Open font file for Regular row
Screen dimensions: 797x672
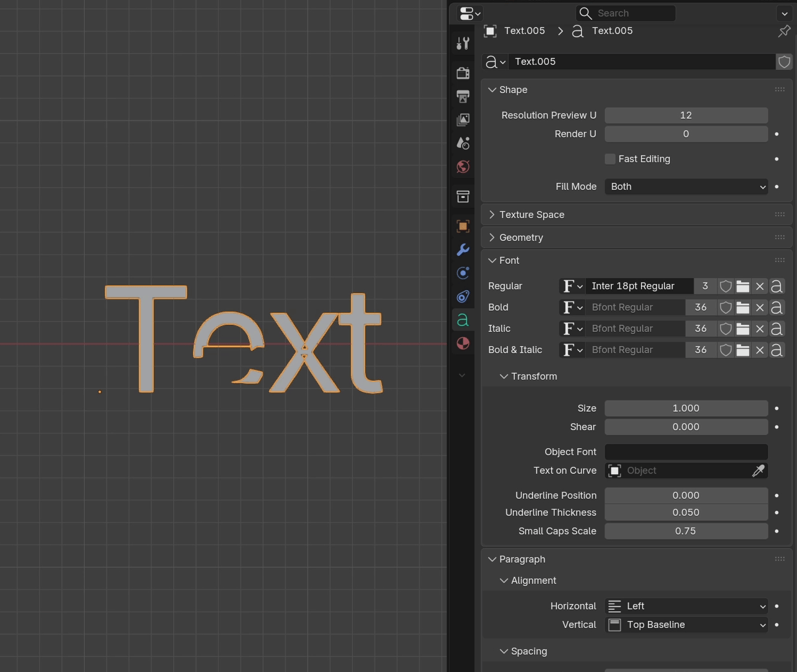(743, 286)
